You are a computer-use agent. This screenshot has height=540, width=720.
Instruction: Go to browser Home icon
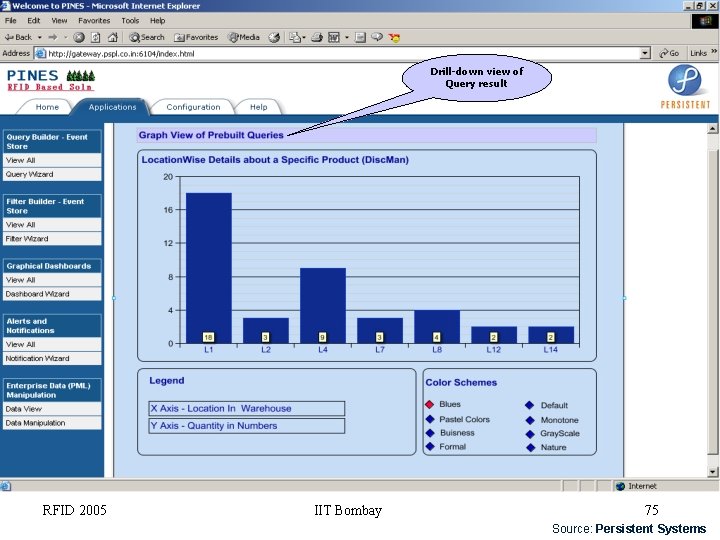[112, 37]
